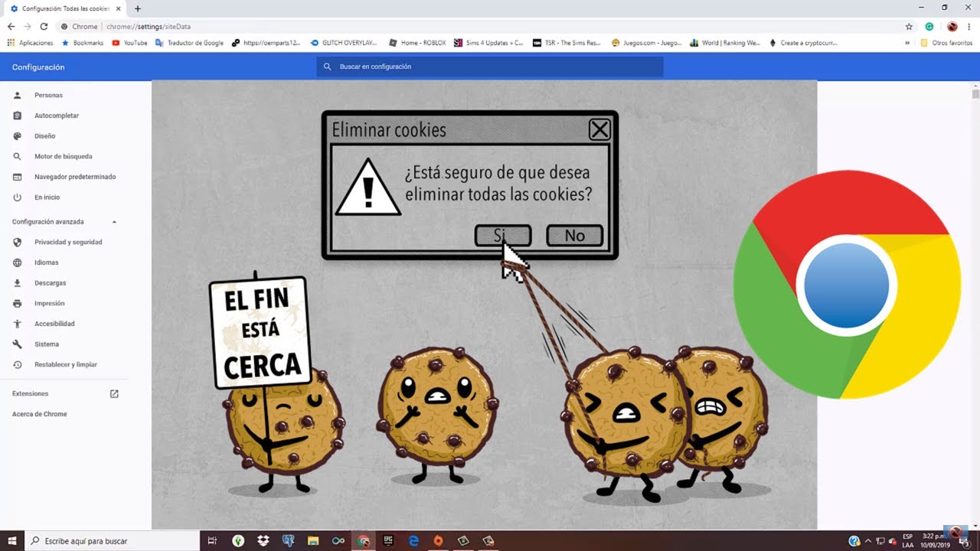This screenshot has height=551, width=980.
Task: Open Epic Games launcher in taskbar
Action: pyautogui.click(x=388, y=541)
